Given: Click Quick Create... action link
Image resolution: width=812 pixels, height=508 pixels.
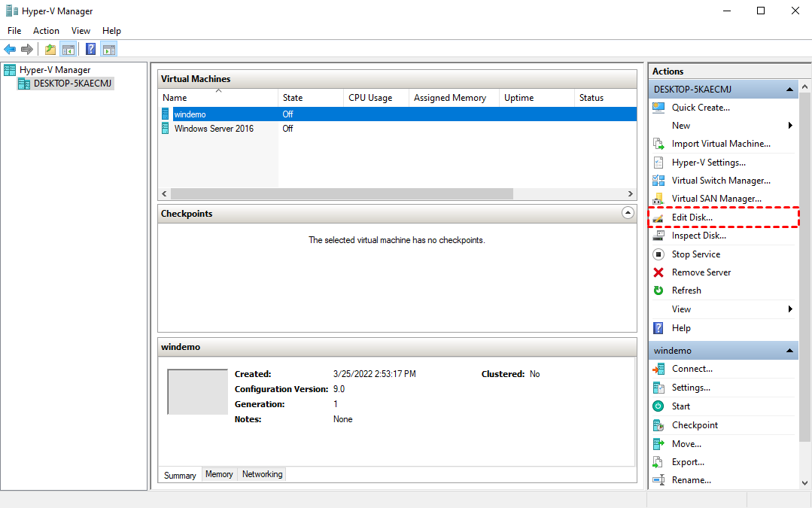Looking at the screenshot, I should click(x=701, y=107).
